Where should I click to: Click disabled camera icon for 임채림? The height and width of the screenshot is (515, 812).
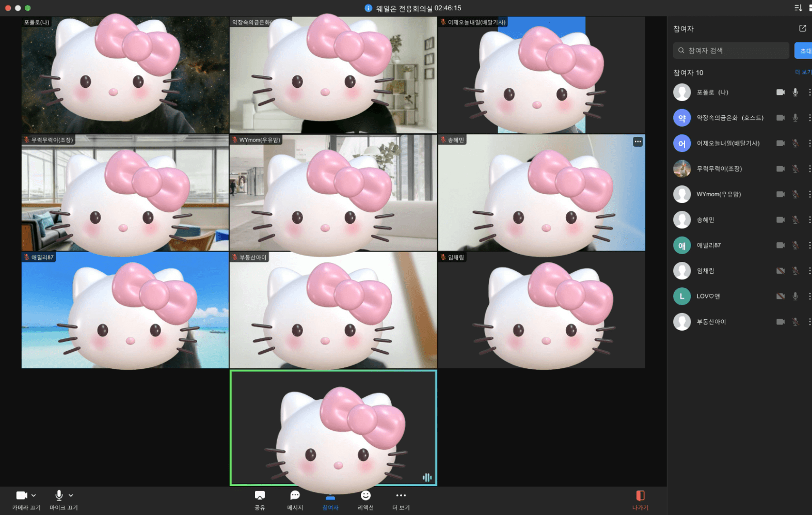point(781,271)
